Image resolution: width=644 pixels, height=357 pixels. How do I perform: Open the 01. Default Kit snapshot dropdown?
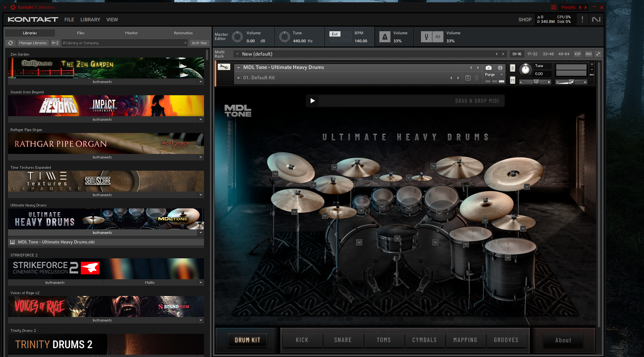coord(238,78)
